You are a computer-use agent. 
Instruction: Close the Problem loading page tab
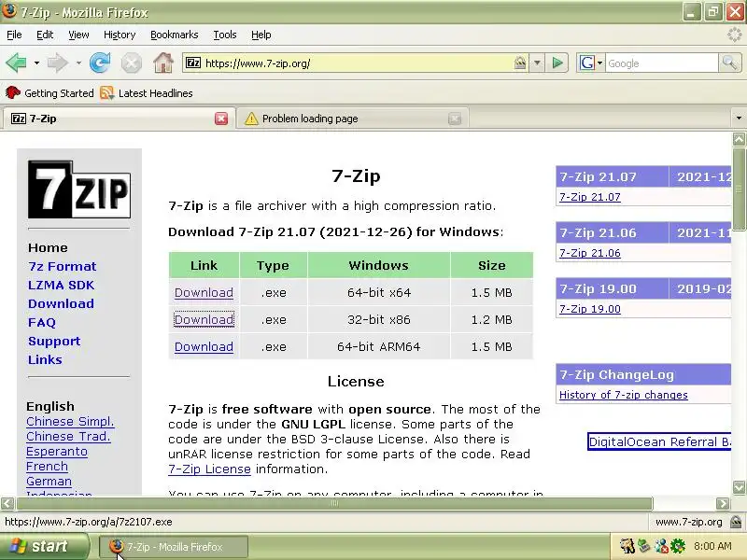[x=455, y=119]
